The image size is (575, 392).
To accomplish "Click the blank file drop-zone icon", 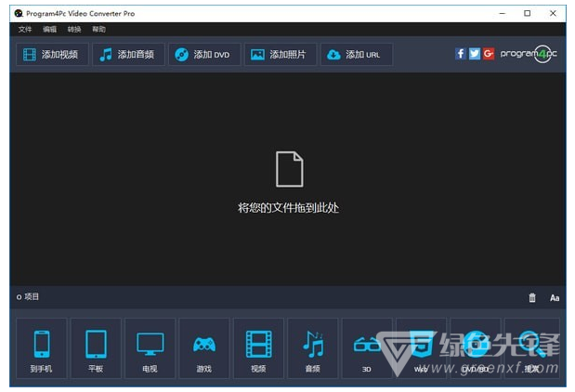I will [x=289, y=169].
